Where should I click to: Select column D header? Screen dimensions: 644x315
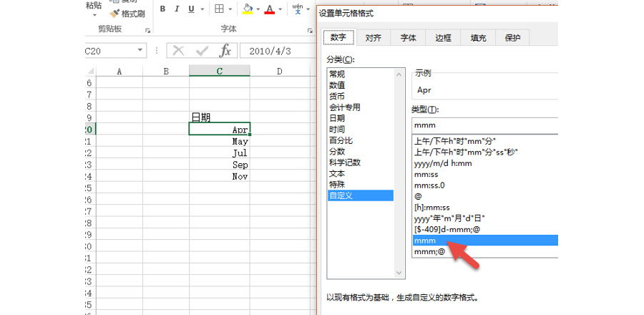[x=280, y=71]
